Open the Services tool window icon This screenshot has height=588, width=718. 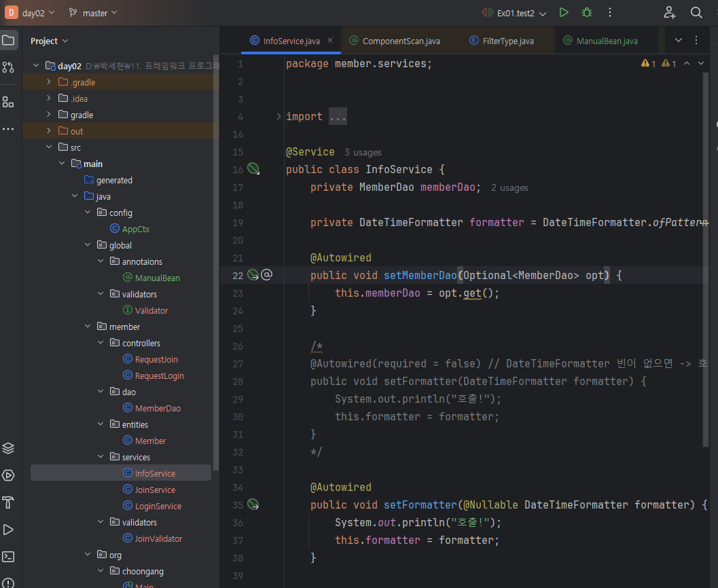[8, 475]
